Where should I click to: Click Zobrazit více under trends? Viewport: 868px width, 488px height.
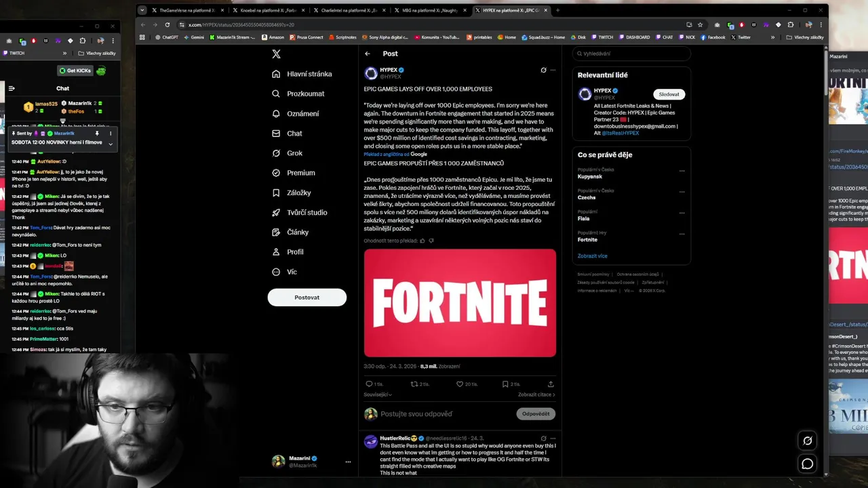[593, 256]
